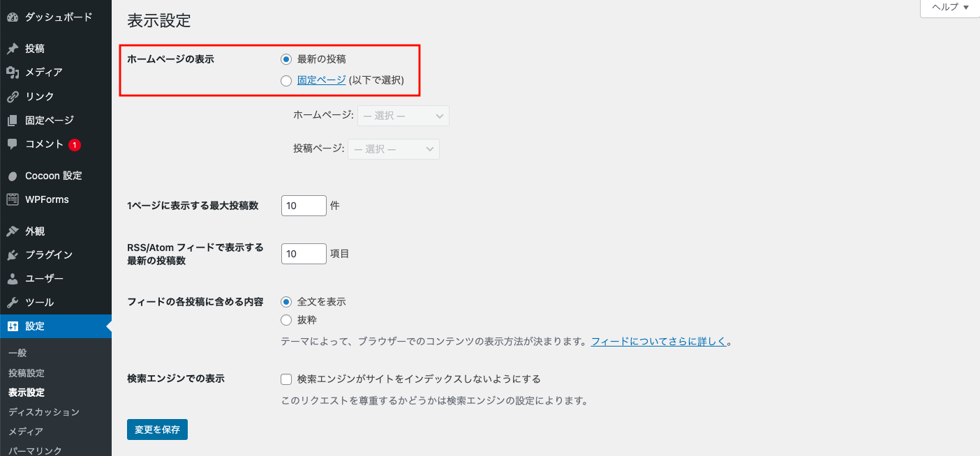Click the chain link icon for リンク
This screenshot has width=980, height=456.
click(13, 96)
